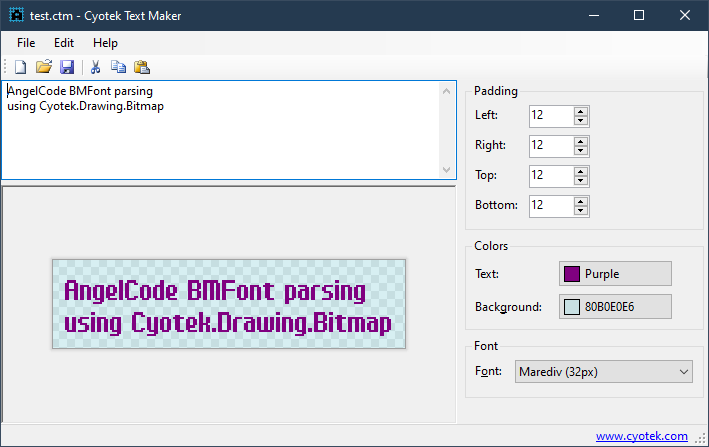Image resolution: width=709 pixels, height=447 pixels.
Task: Click inside the text editor box
Action: click(222, 130)
